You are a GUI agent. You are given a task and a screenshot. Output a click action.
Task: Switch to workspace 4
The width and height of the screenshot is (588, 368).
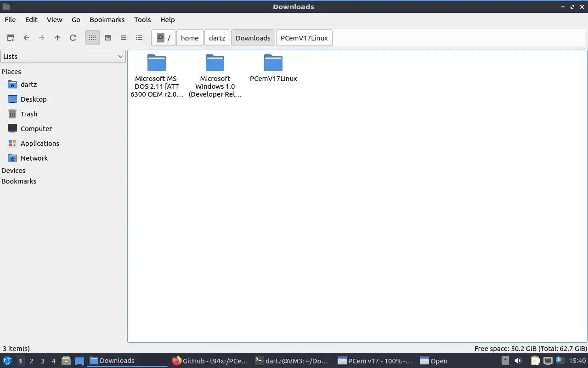(53, 361)
